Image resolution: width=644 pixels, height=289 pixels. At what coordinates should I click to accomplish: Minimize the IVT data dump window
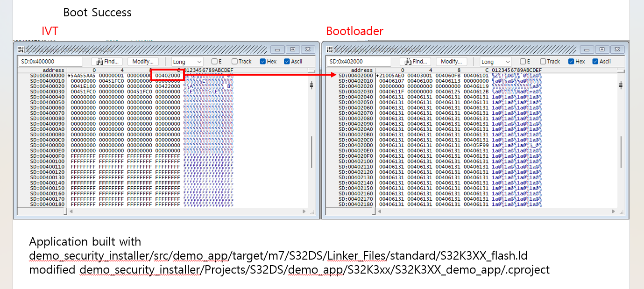(x=277, y=49)
